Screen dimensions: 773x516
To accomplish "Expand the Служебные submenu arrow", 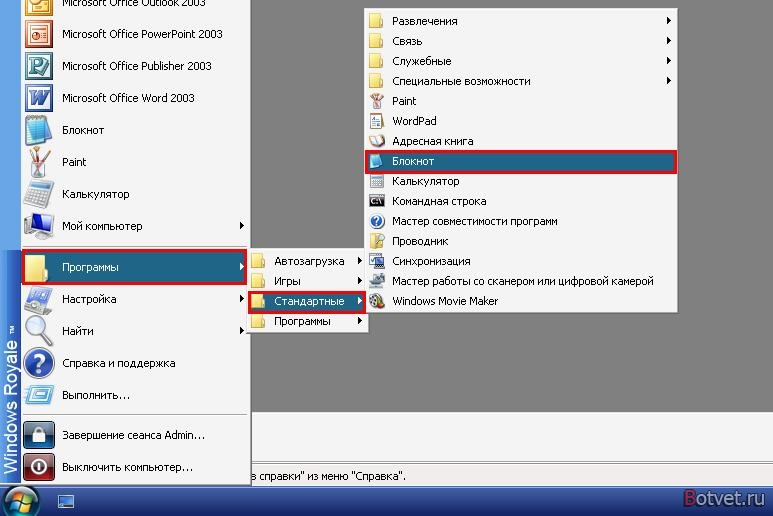I will [668, 61].
